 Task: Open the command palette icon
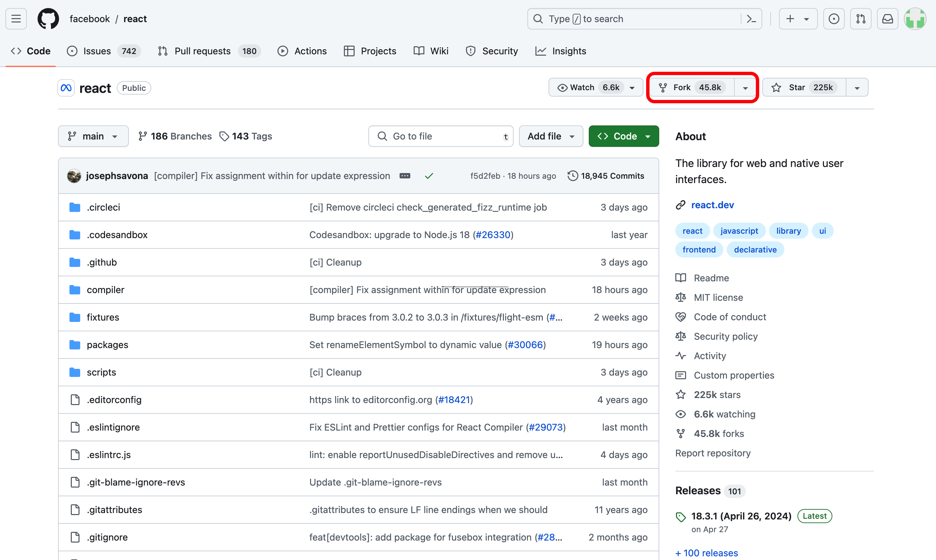pyautogui.click(x=751, y=18)
